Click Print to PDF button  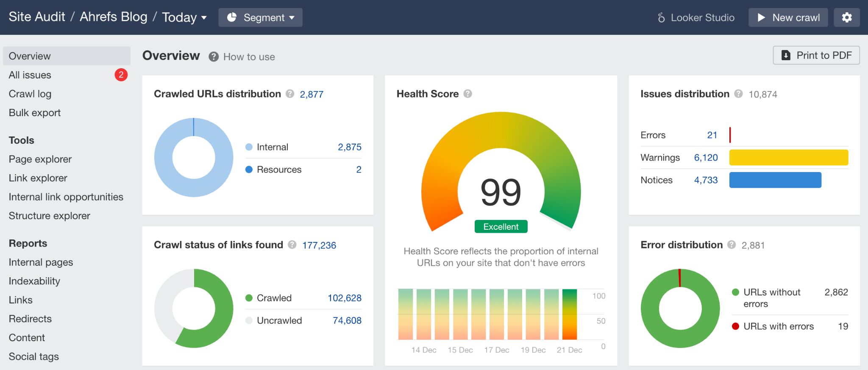coord(816,55)
